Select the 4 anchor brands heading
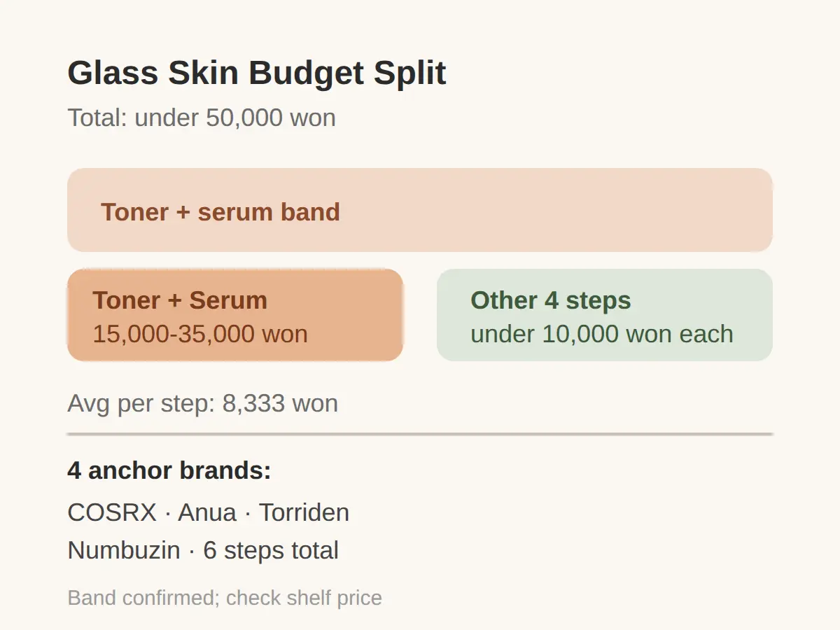 pyautogui.click(x=169, y=470)
